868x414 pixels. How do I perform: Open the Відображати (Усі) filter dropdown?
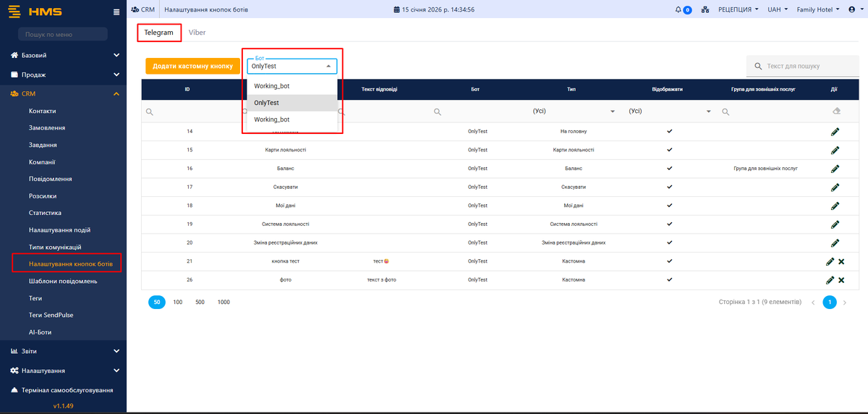pos(669,111)
